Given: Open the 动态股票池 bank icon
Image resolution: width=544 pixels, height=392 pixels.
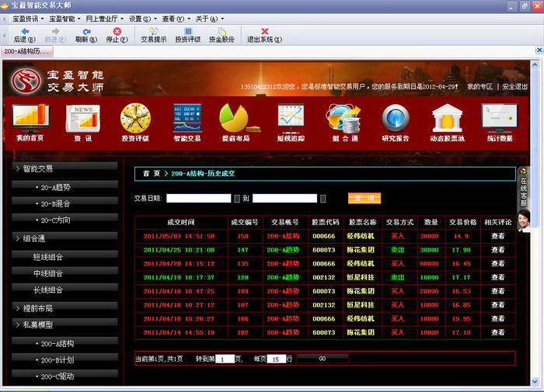Looking at the screenshot, I should [447, 123].
